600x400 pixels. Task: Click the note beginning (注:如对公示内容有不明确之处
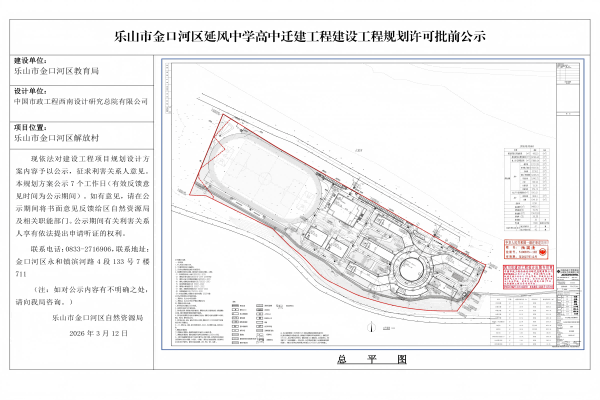click(82, 296)
